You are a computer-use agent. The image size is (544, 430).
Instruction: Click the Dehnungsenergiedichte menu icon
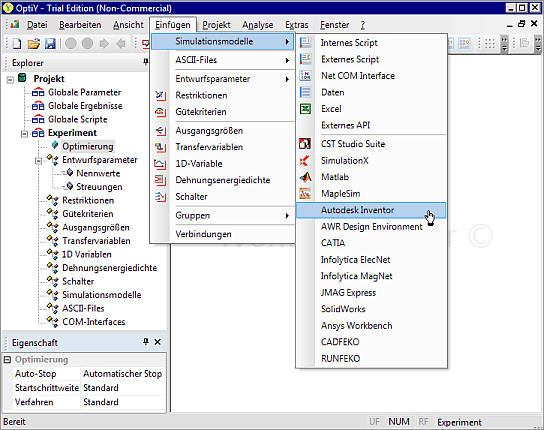[x=160, y=180]
